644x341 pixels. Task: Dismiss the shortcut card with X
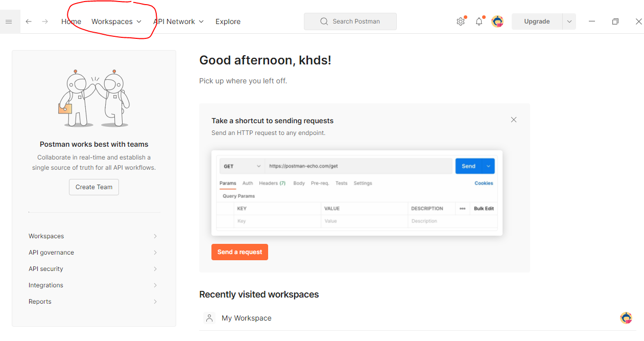coord(514,120)
